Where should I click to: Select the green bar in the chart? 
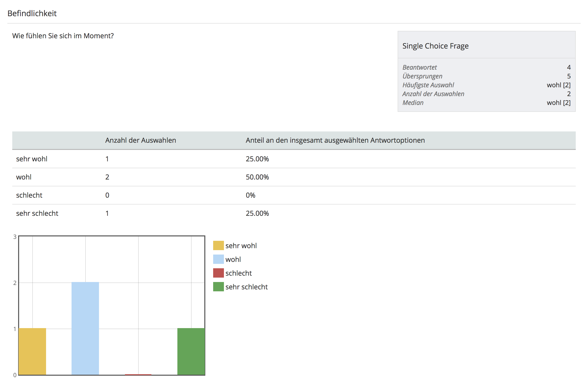pos(191,352)
